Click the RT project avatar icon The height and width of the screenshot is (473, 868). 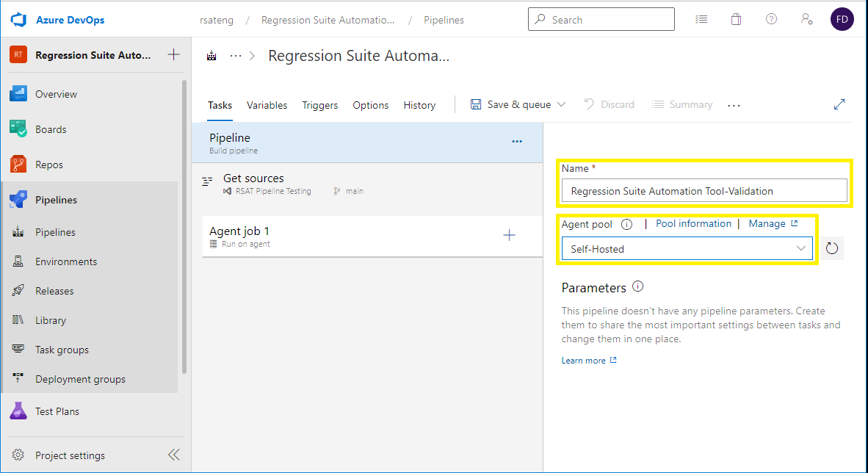(18, 55)
